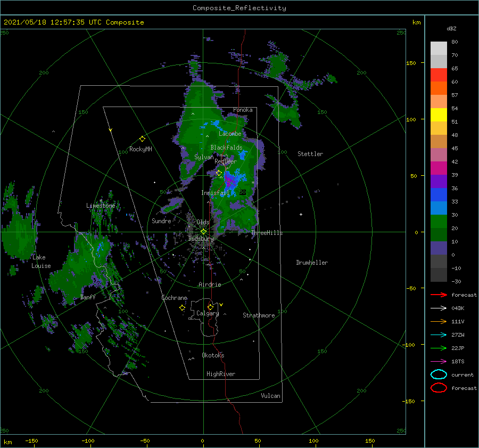Click the Composite_Reflectivity title text

[x=239, y=8]
